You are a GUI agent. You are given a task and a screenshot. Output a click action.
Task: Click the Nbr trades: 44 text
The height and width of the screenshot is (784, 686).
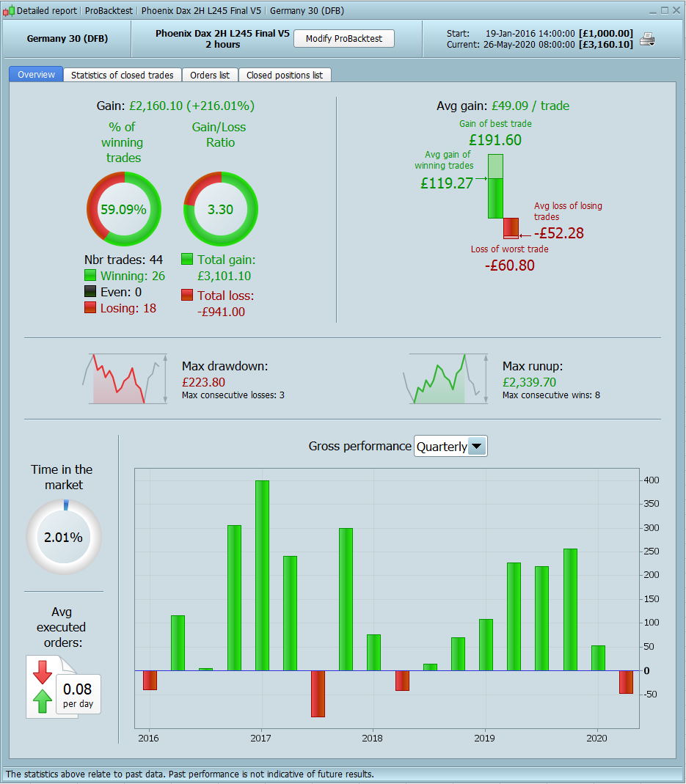coord(123,260)
